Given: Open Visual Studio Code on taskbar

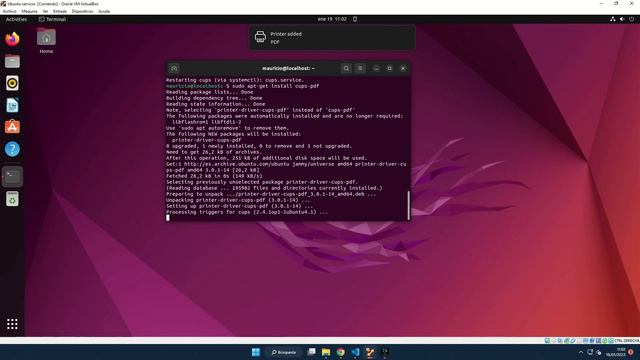Looking at the screenshot, I should [x=355, y=352].
